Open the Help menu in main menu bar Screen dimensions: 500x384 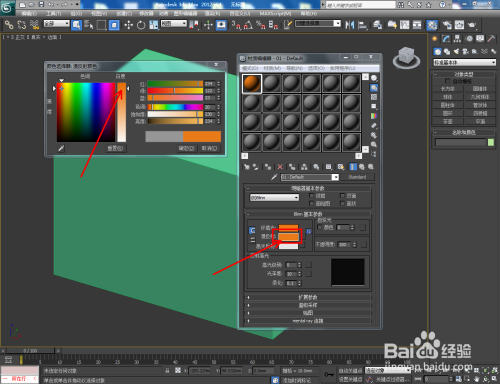(309, 14)
